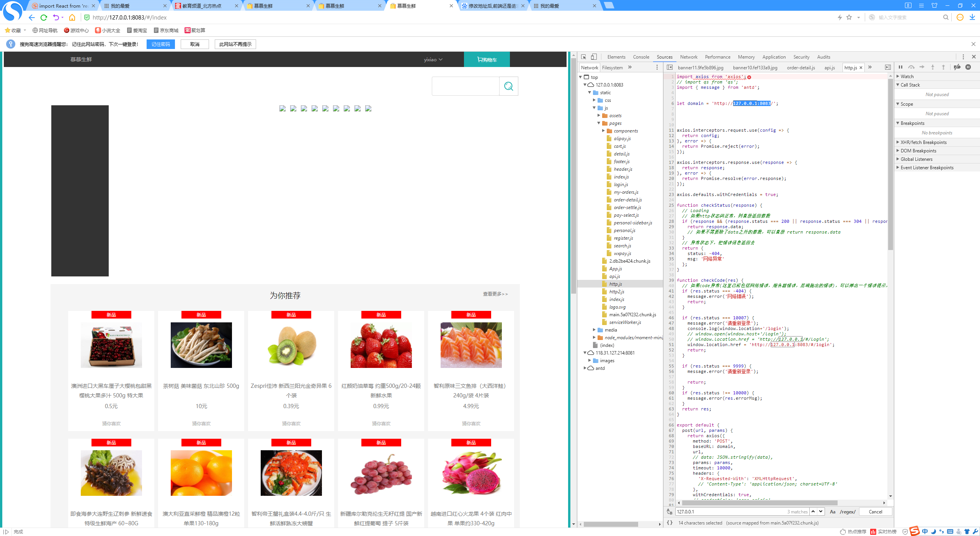Click the 记住密码 button
The width and height of the screenshot is (980, 536).
[160, 44]
